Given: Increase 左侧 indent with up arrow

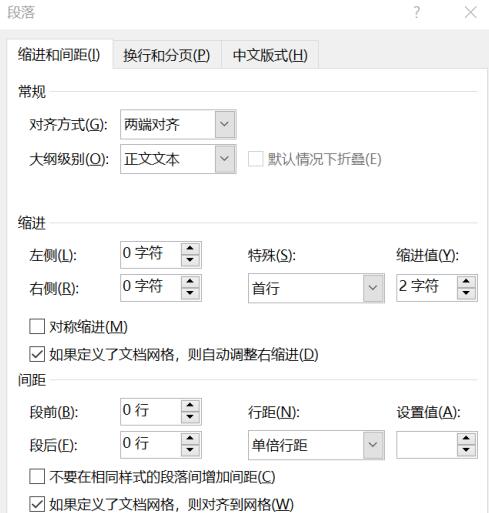Looking at the screenshot, I should (190, 249).
